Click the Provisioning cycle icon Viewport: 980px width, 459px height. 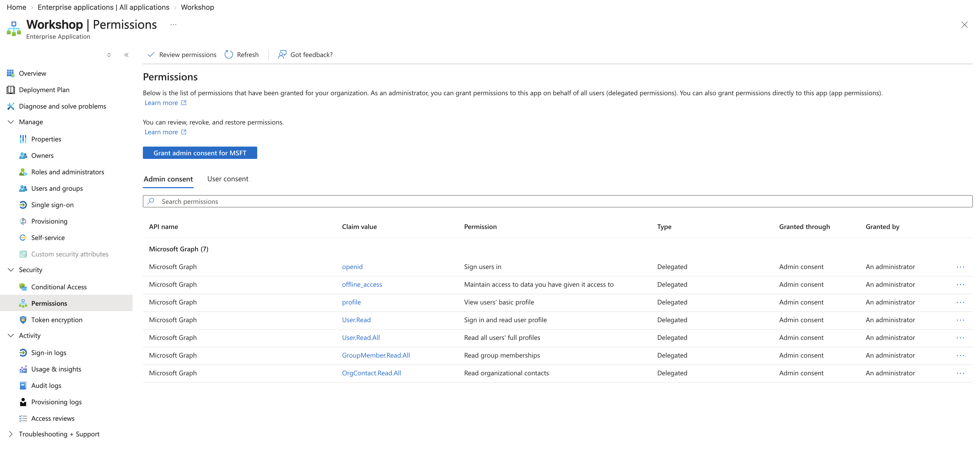click(23, 221)
